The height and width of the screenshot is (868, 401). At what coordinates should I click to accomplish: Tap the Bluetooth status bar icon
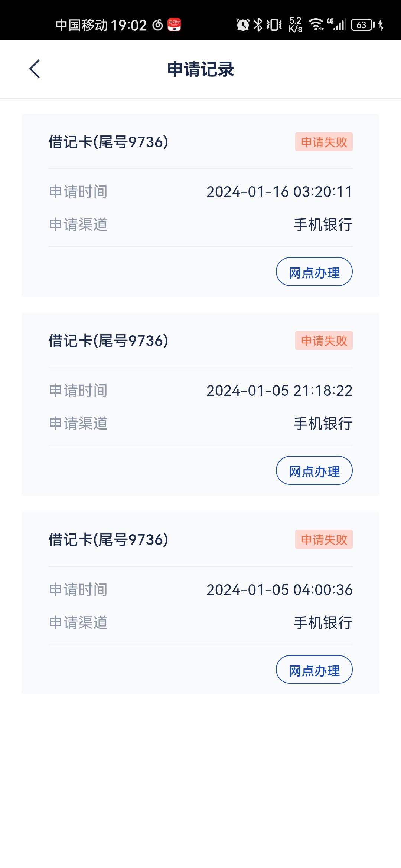point(258,25)
